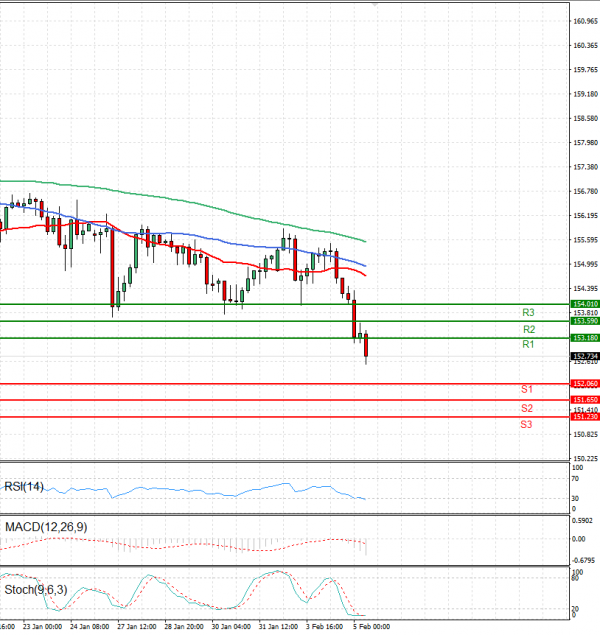600x635 pixels.
Task: Click the last red candlestick on chart
Action: (x=366, y=345)
